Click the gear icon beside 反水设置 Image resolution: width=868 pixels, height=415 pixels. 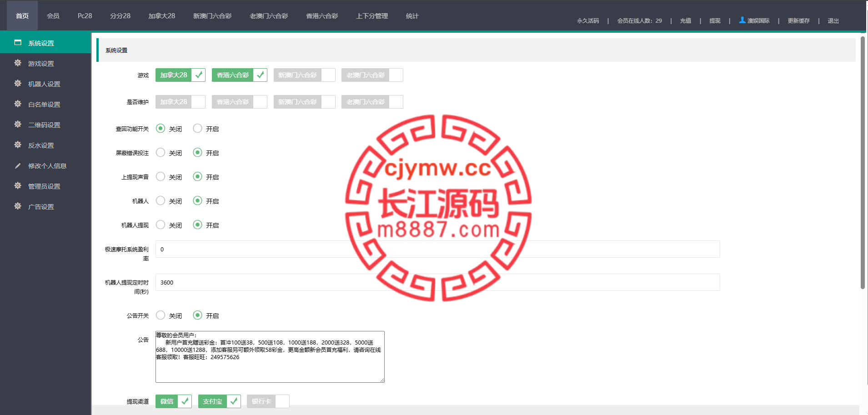18,145
